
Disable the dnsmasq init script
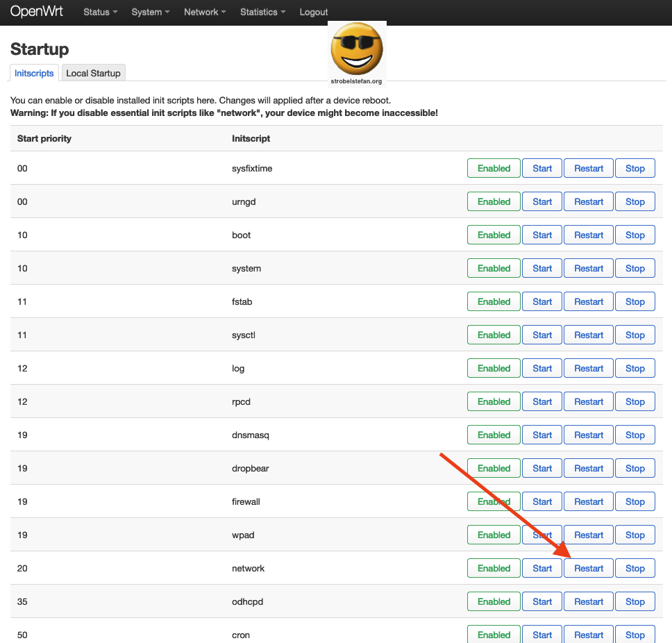click(x=494, y=435)
